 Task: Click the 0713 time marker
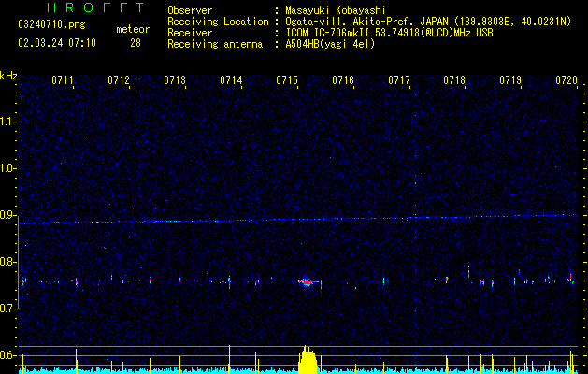(175, 80)
